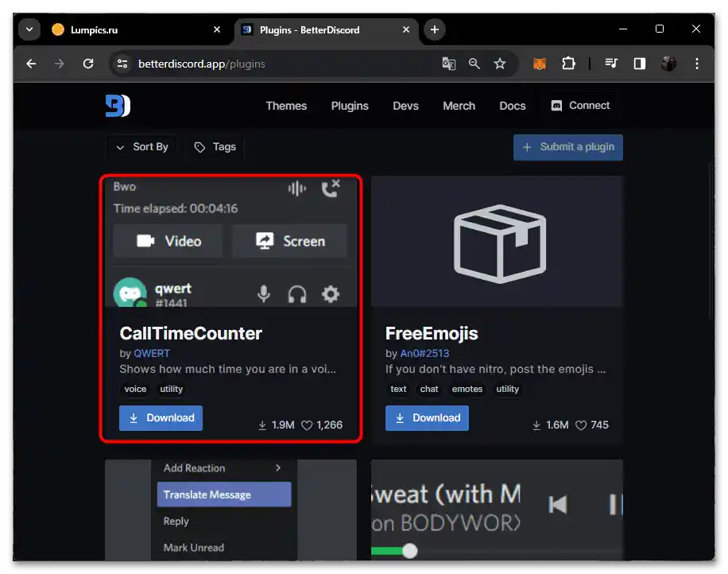This screenshot has width=728, height=574.
Task: Filter by the text tag
Action: (x=398, y=389)
